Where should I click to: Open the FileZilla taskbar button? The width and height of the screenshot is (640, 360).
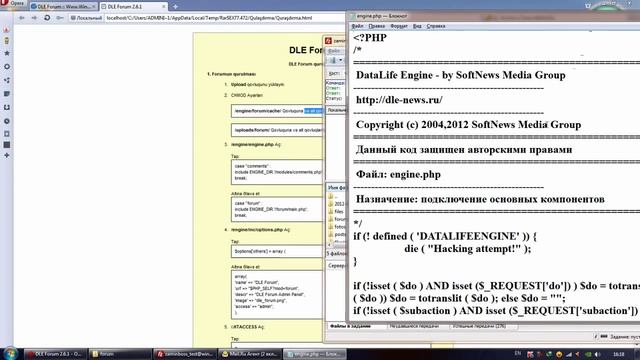[184, 354]
